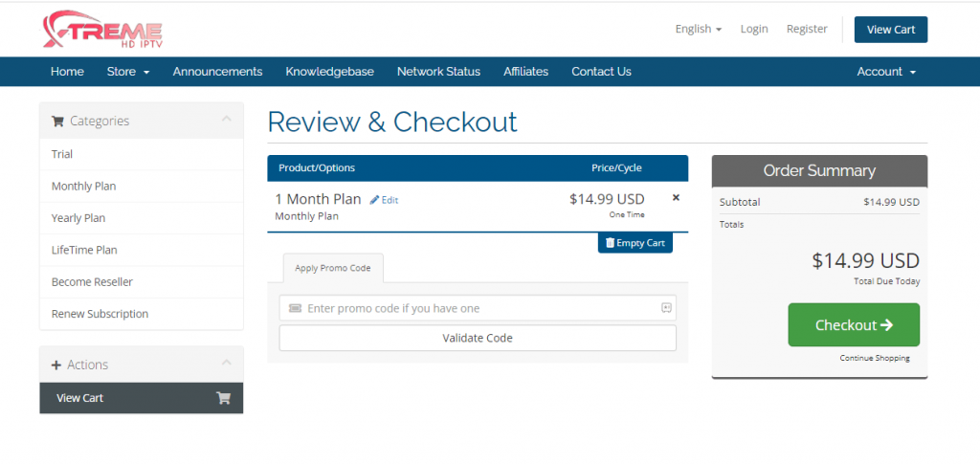
Task: Click the ticket icon in promo code field
Action: point(295,308)
